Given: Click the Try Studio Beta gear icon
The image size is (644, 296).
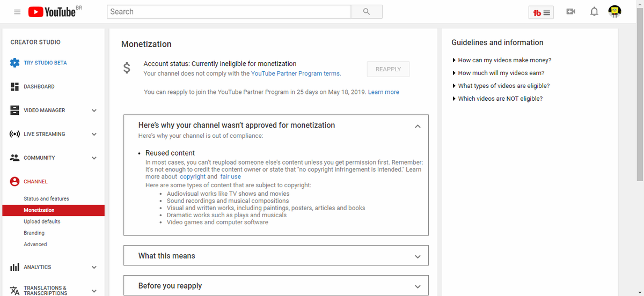Looking at the screenshot, I should 15,63.
